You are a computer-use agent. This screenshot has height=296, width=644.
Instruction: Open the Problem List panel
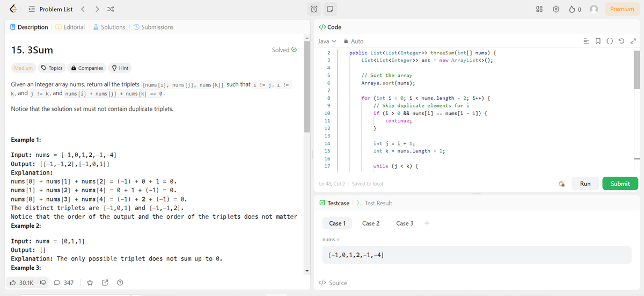point(50,9)
